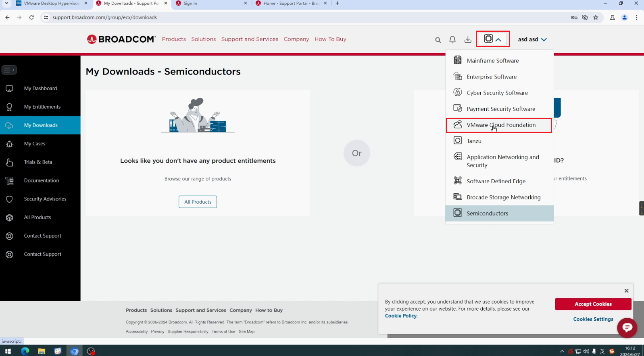
Task: Select Software Defined Edge
Action: [x=499, y=181]
